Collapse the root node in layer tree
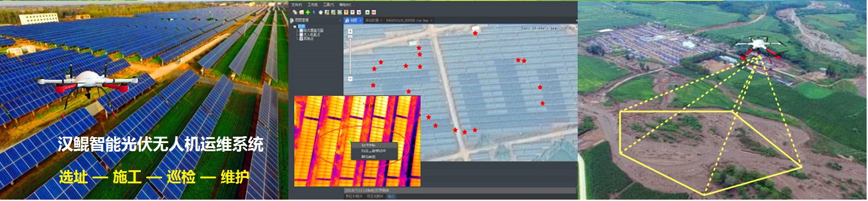The width and height of the screenshot is (868, 201). [295, 27]
